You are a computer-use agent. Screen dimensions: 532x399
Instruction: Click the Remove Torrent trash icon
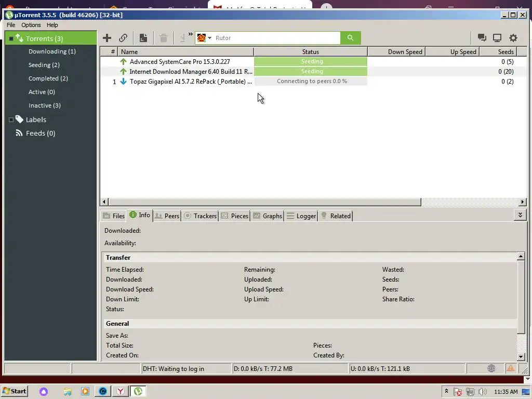click(x=164, y=38)
